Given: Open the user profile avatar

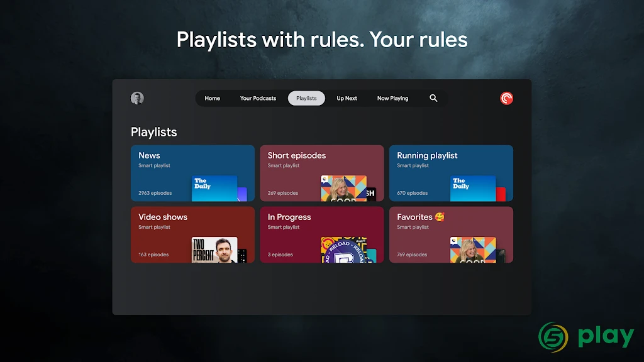Looking at the screenshot, I should [137, 98].
